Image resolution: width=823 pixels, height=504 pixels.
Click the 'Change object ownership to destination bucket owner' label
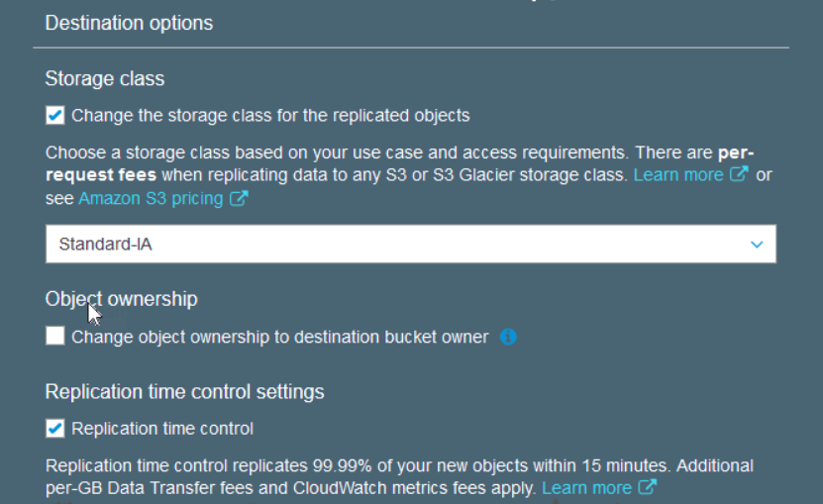pyautogui.click(x=279, y=337)
